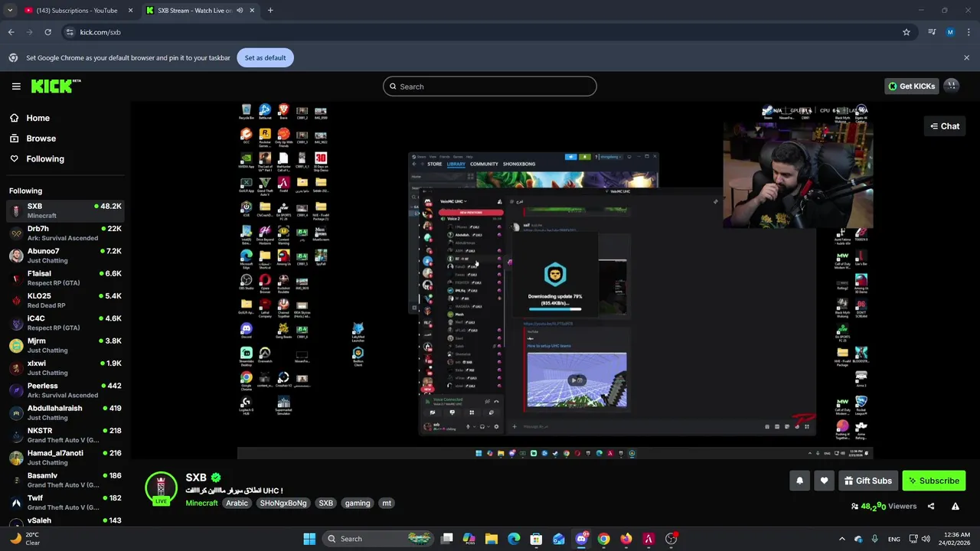Open Abunoo7 channel in Following list
980x551 pixels.
[65, 256]
